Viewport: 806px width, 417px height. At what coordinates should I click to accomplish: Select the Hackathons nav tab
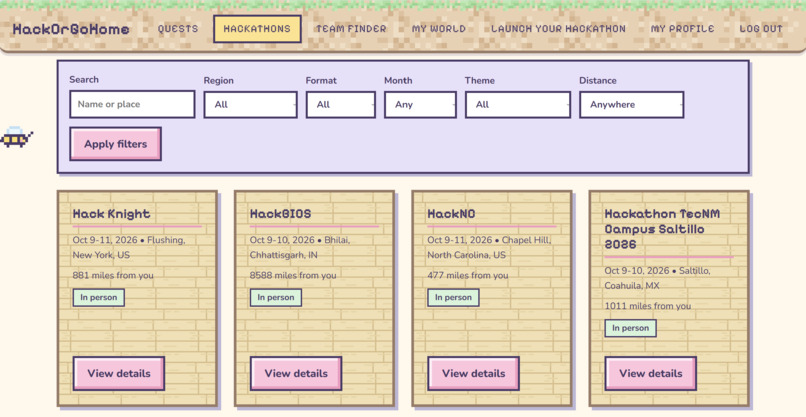tap(257, 29)
